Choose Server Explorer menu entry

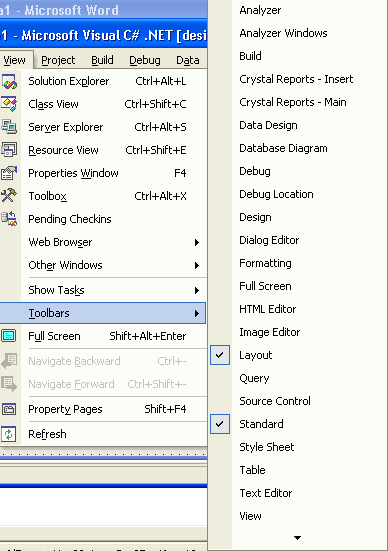click(x=103, y=127)
